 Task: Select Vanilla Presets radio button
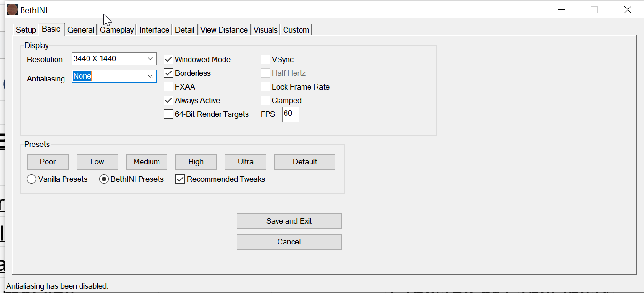(32, 179)
